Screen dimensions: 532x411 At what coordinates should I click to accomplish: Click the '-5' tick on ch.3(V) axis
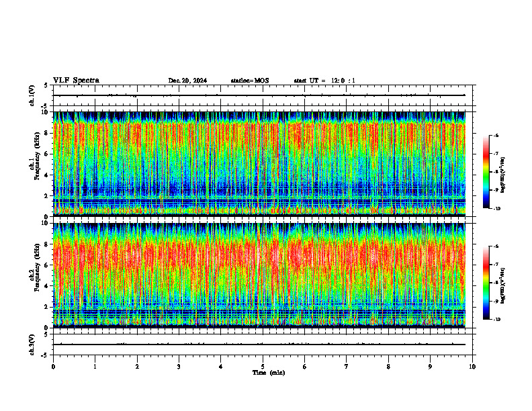click(44, 355)
